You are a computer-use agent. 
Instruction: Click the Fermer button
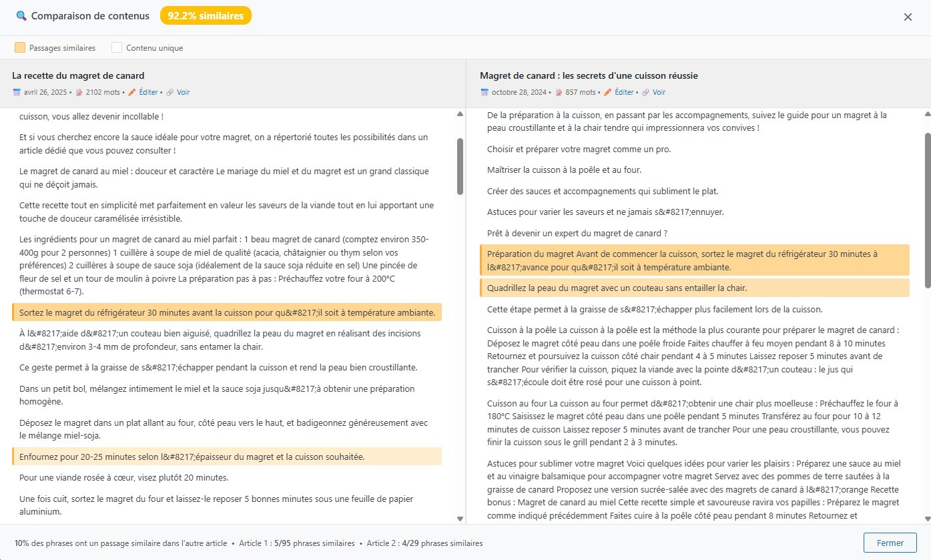891,543
